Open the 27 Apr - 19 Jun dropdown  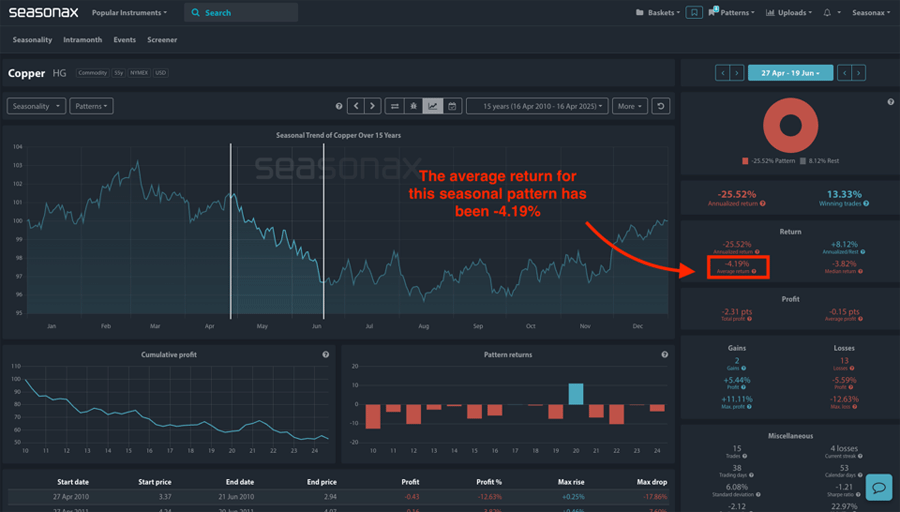(790, 73)
